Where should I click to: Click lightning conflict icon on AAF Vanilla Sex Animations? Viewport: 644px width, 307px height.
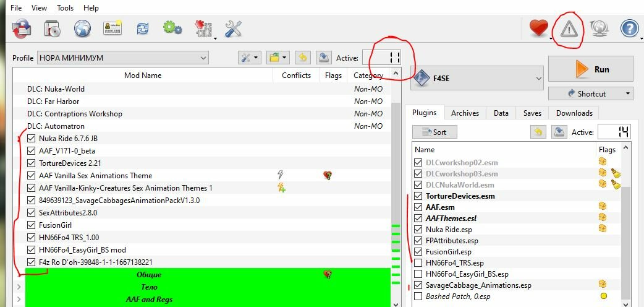281,175
